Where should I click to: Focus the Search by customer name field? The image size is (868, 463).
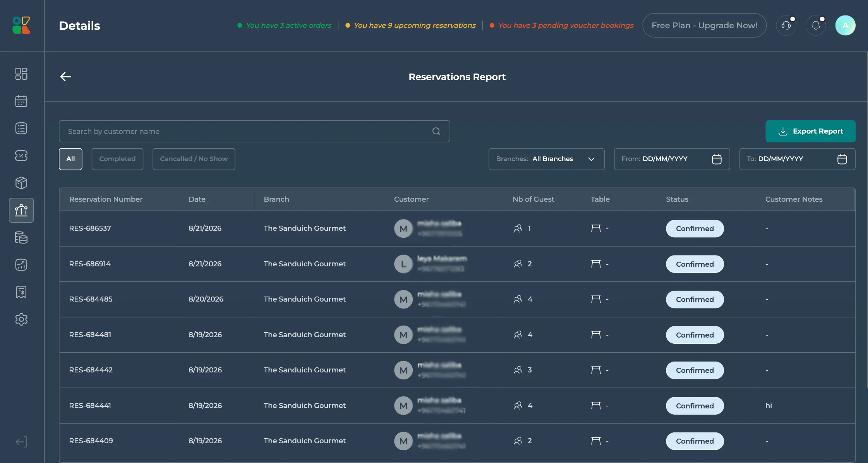[x=254, y=131]
